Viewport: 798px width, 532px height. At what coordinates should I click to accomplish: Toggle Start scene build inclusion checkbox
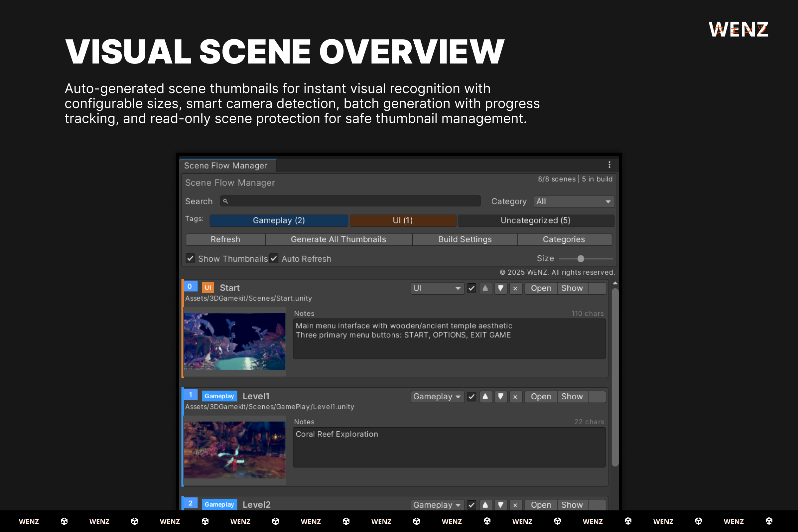[471, 288]
